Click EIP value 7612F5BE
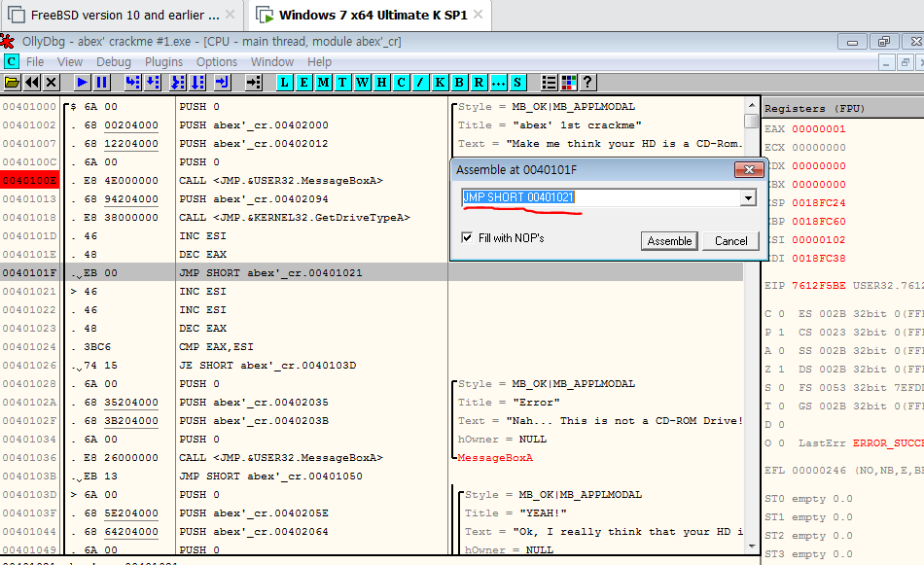Image resolution: width=924 pixels, height=565 pixels. (x=819, y=285)
